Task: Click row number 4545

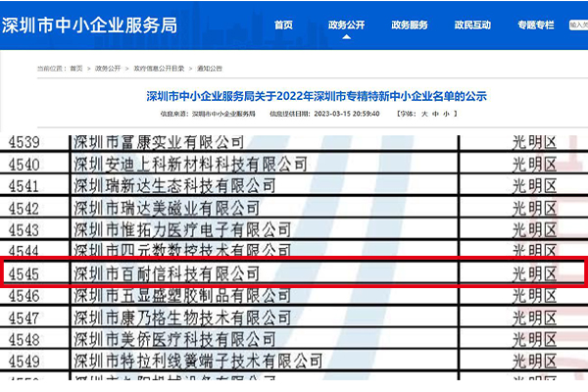Action: pyautogui.click(x=24, y=274)
